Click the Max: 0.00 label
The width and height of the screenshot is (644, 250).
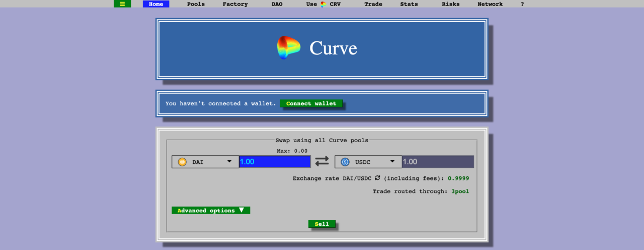point(292,151)
